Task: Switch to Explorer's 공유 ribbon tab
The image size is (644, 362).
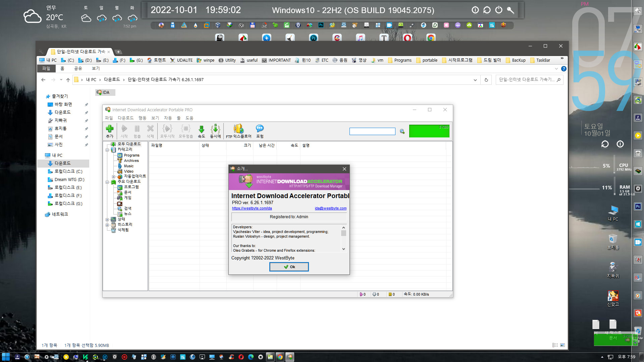Action: coord(78,68)
